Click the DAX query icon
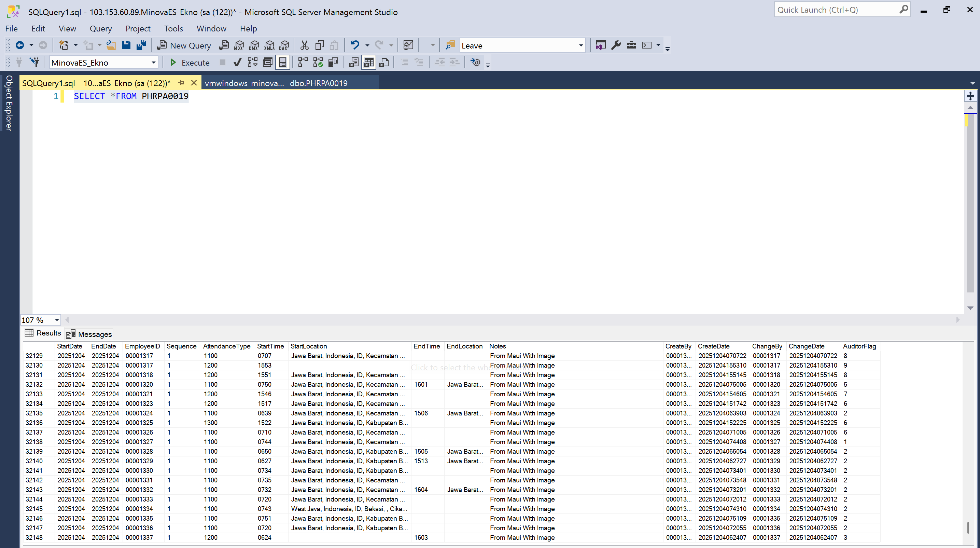Image resolution: width=980 pixels, height=548 pixels. 284,46
